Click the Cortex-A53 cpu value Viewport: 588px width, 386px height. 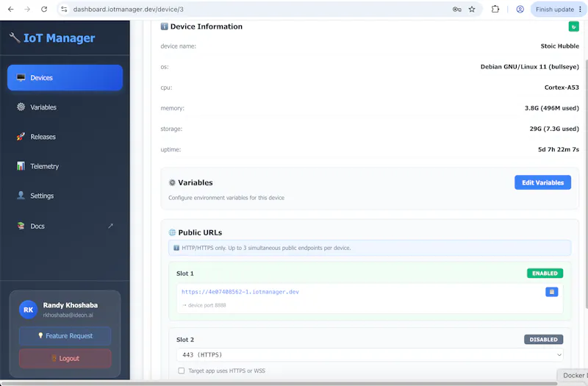[562, 87]
